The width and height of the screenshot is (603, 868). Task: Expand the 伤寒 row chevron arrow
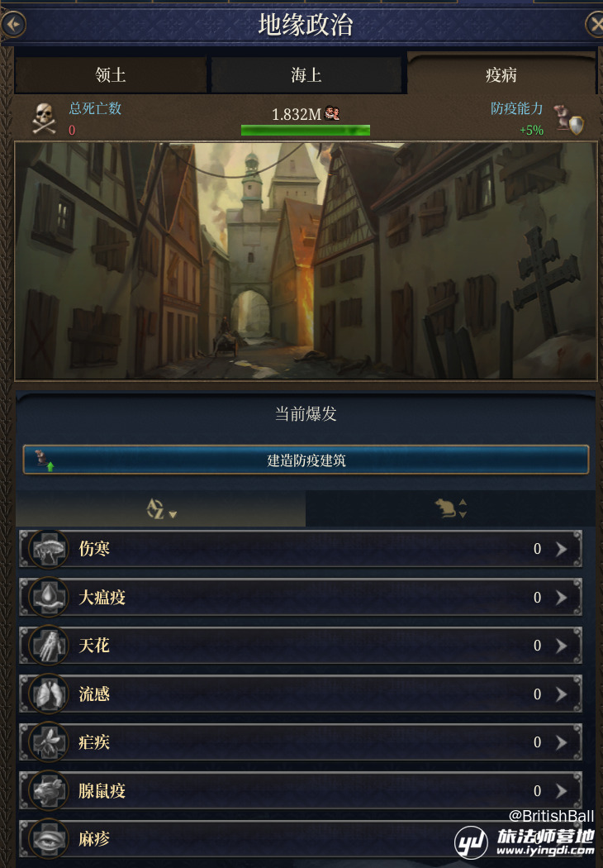[x=562, y=549]
